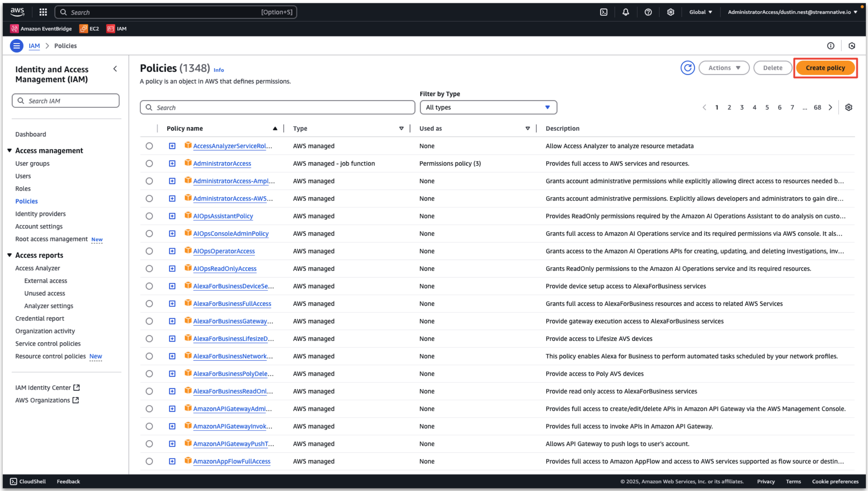Open the settings gear in the top bar

[671, 12]
